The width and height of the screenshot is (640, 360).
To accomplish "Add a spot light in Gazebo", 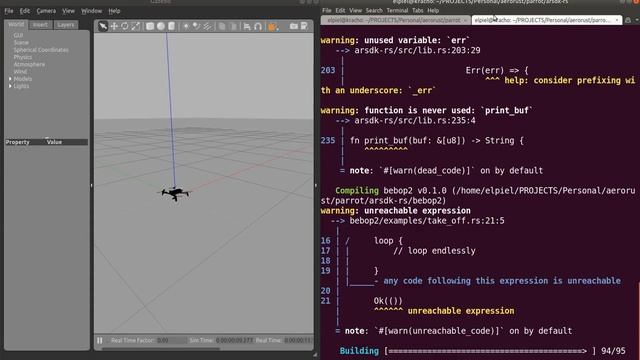I will [197, 26].
